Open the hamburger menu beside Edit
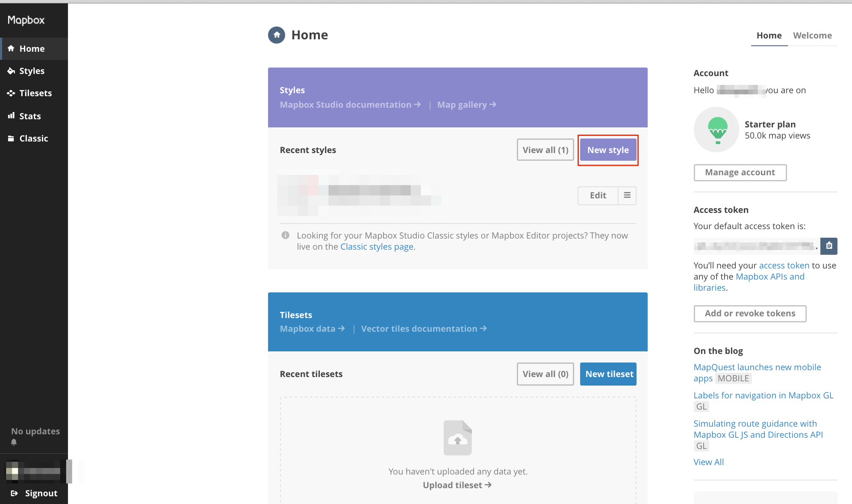The image size is (852, 504). (627, 195)
